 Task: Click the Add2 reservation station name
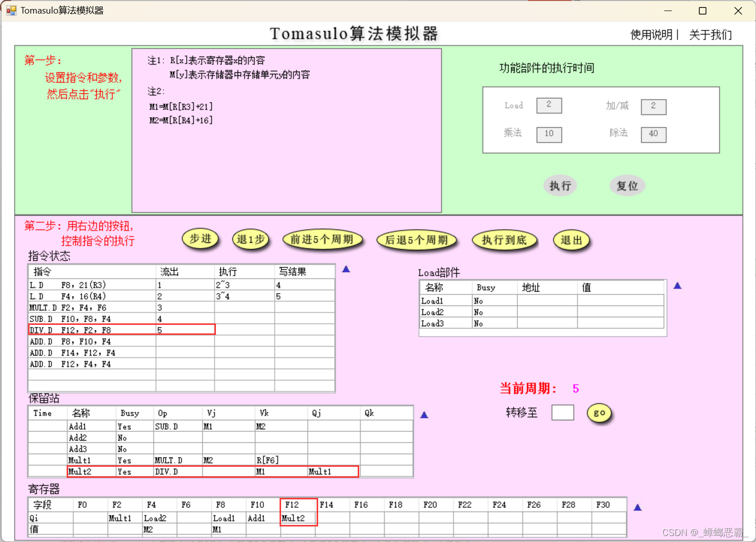pyautogui.click(x=78, y=438)
